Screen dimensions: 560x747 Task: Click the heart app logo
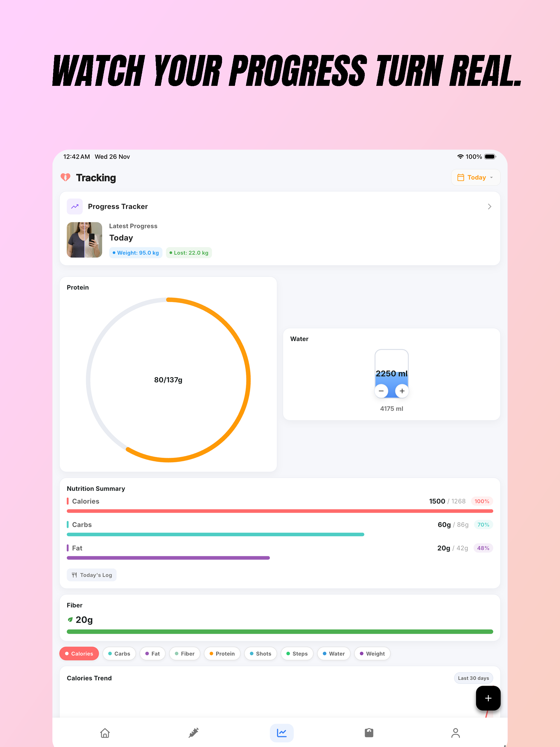pyautogui.click(x=65, y=177)
